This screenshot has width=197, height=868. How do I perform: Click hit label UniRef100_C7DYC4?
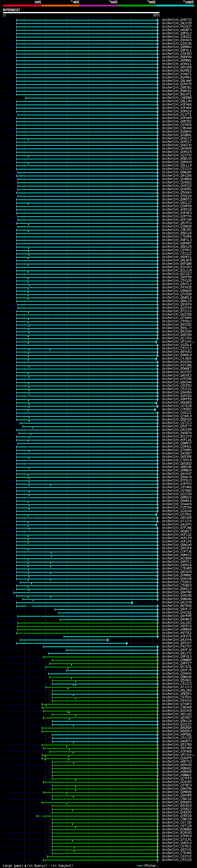point(177,460)
